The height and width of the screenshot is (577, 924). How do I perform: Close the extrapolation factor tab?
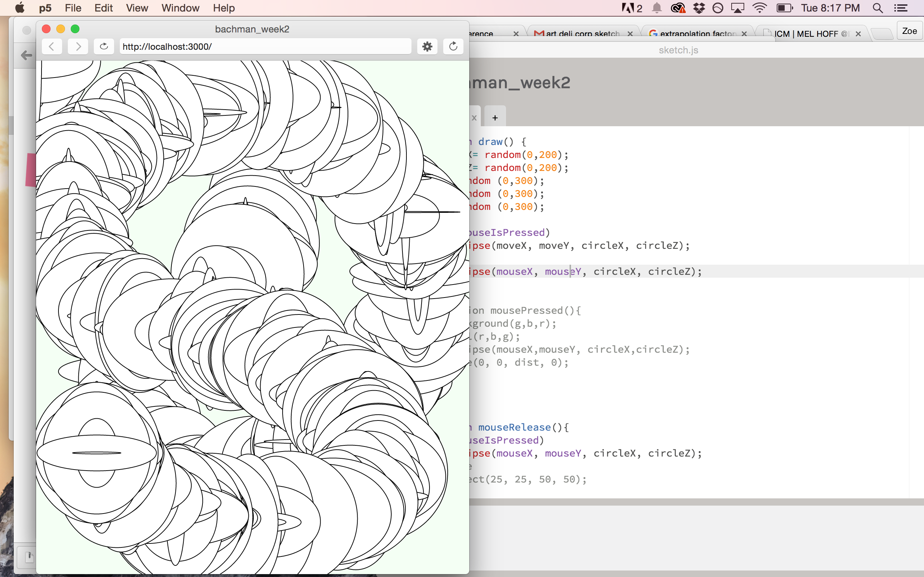pyautogui.click(x=744, y=34)
